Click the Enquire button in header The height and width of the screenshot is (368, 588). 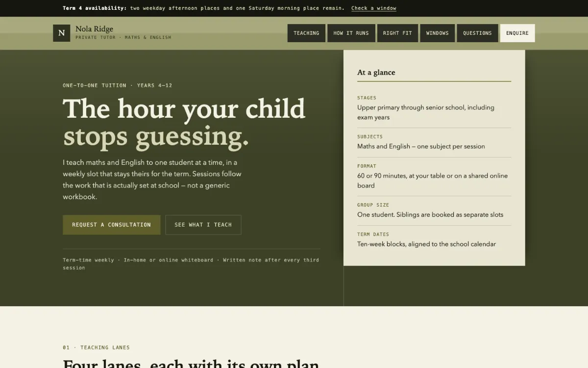[x=517, y=33]
